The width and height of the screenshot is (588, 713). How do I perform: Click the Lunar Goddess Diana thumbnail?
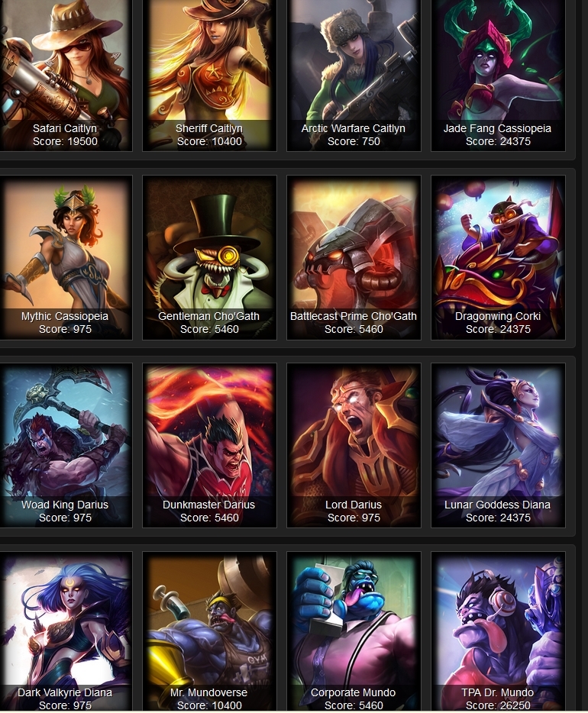(498, 446)
